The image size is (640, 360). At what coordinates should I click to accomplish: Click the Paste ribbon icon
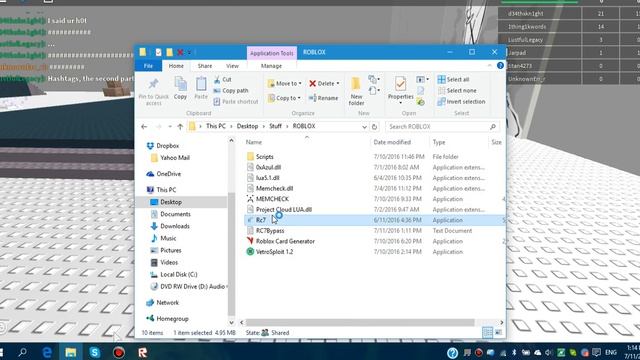pyautogui.click(x=201, y=88)
